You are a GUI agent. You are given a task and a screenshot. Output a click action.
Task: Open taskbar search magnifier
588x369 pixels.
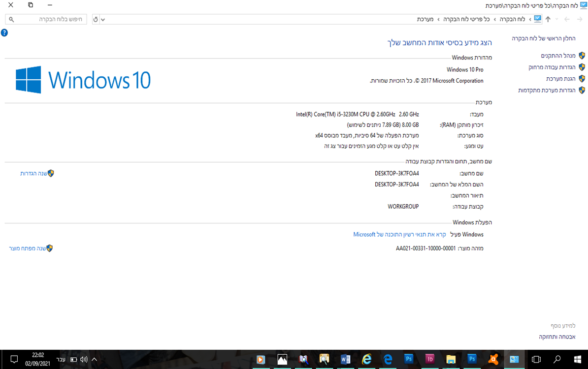pyautogui.click(x=557, y=359)
